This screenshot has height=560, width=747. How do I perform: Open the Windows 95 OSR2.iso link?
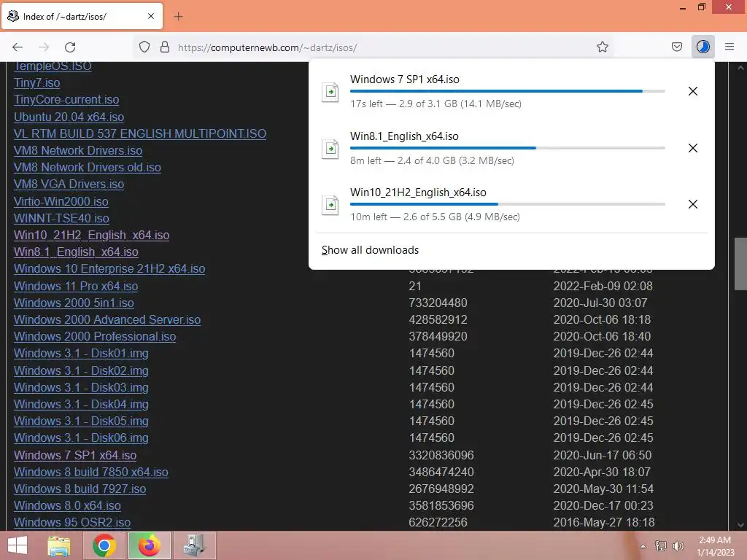72,523
